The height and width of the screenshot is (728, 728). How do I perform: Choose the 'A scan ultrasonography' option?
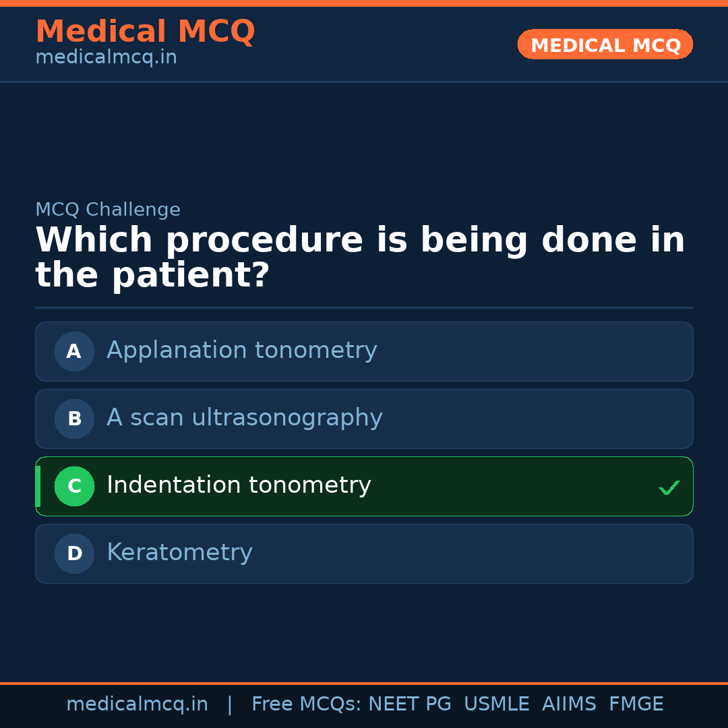tap(244, 419)
